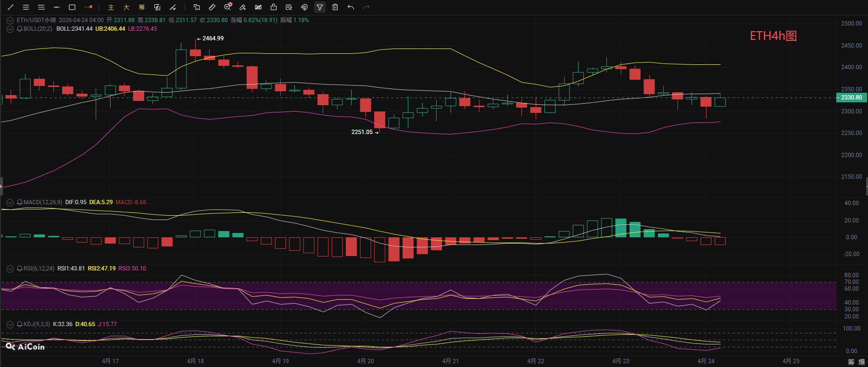Image resolution: width=868 pixels, height=367 pixels.
Task: Collapse the MACD indicator panel
Action: click(x=10, y=202)
